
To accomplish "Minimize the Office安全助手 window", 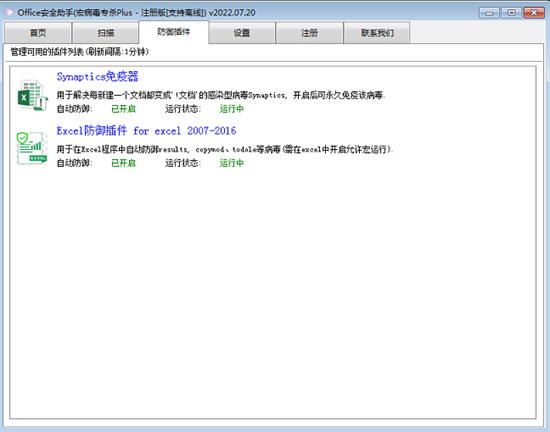I will click(489, 13).
